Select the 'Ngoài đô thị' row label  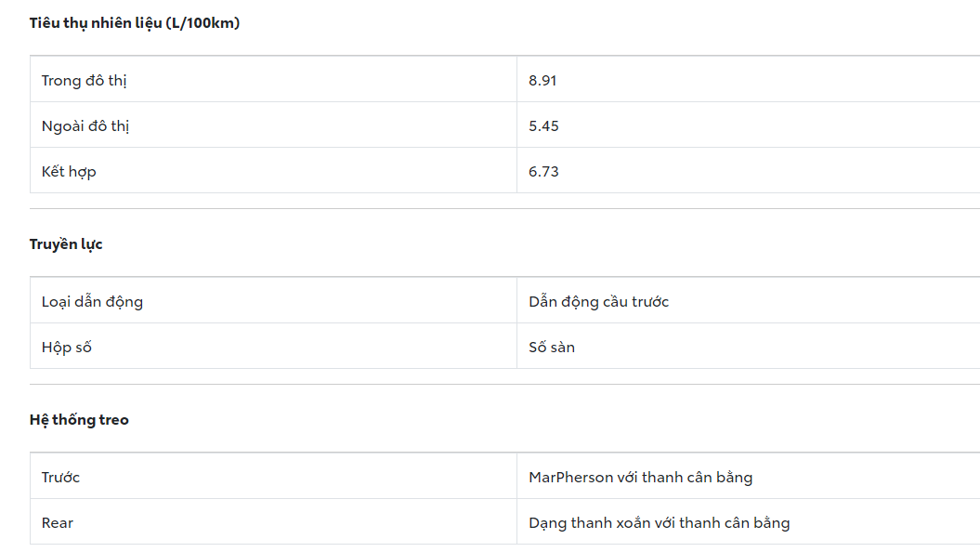(x=85, y=126)
